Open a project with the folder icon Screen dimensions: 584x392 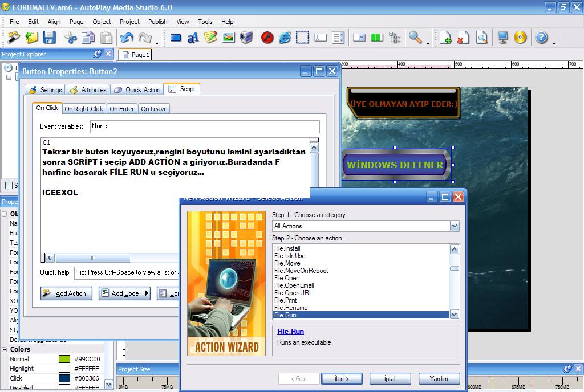tap(32, 38)
